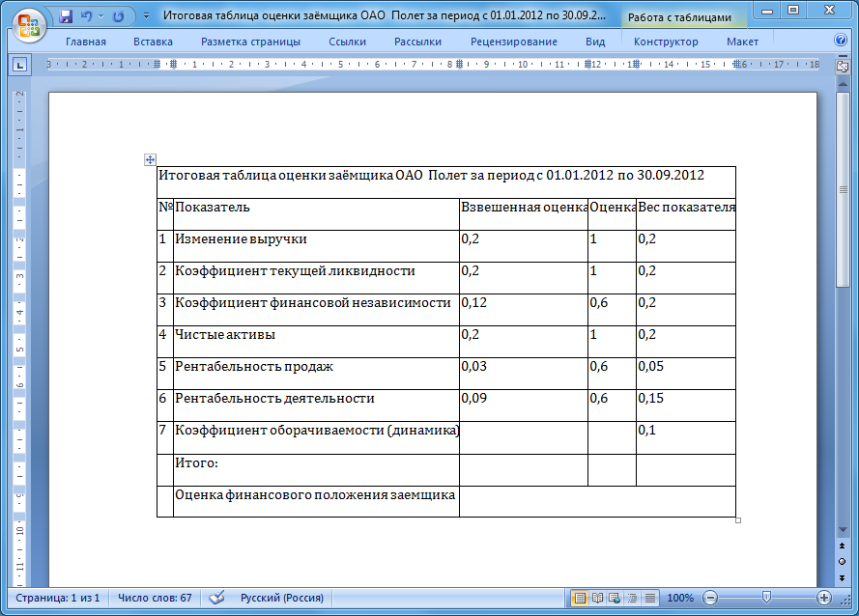859x616 pixels.
Task: Toggle ruler visibility button above scrollbar
Action: pos(843,67)
